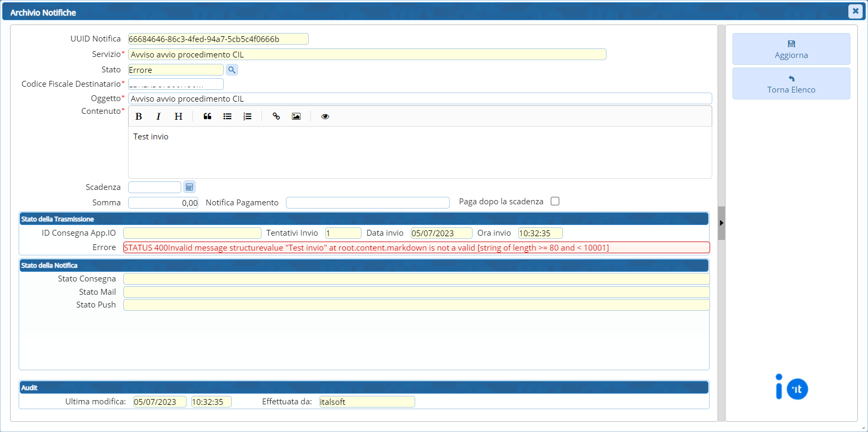Image resolution: width=868 pixels, height=432 pixels.
Task: Select the Notifica Pagamento input field
Action: tap(367, 203)
